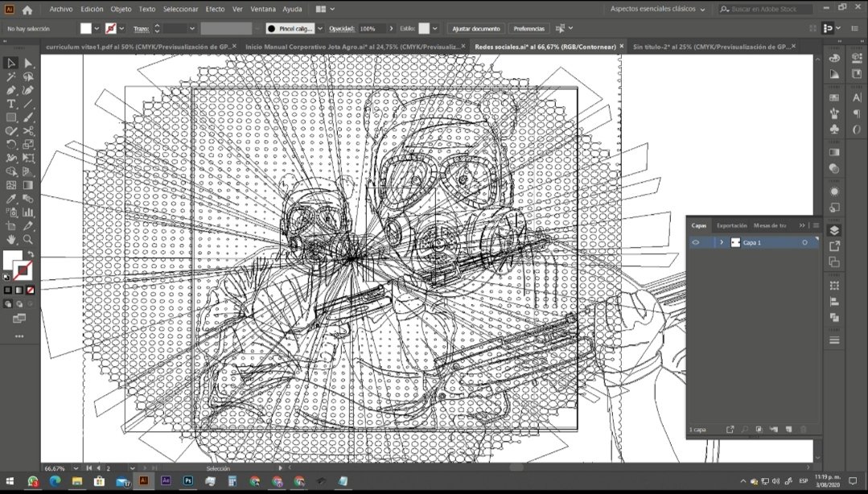Select the Direct Selection tool

point(28,63)
